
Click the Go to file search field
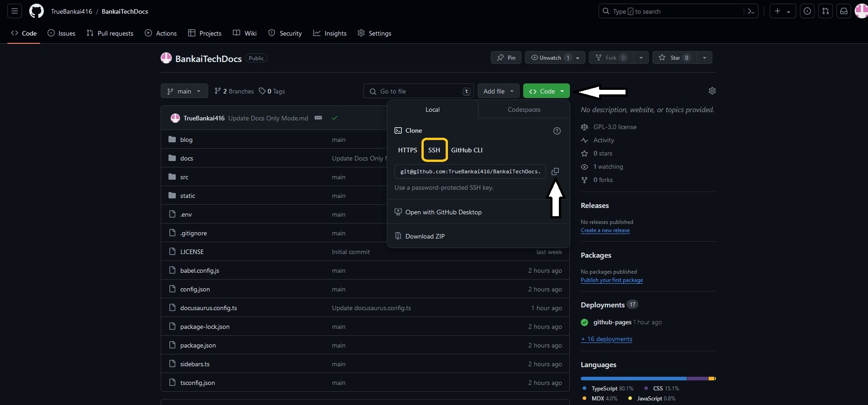pos(419,91)
